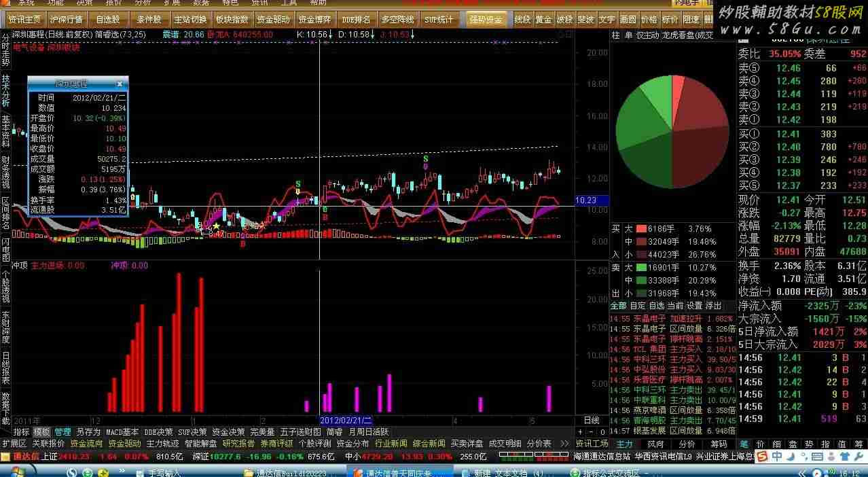Image resolution: width=868 pixels, height=477 pixels.
Task: Open the 技术分析 left sidebar tab
Action: point(5,90)
